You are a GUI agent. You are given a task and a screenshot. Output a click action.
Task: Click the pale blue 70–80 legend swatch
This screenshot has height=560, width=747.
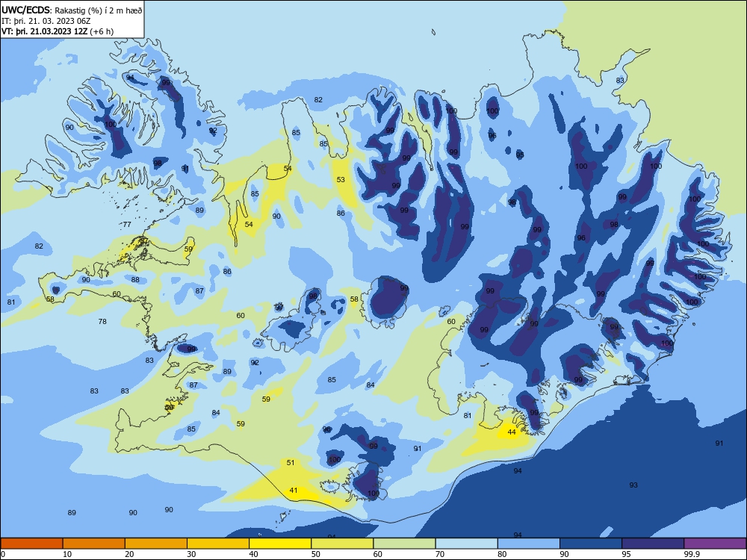pyautogui.click(x=466, y=544)
